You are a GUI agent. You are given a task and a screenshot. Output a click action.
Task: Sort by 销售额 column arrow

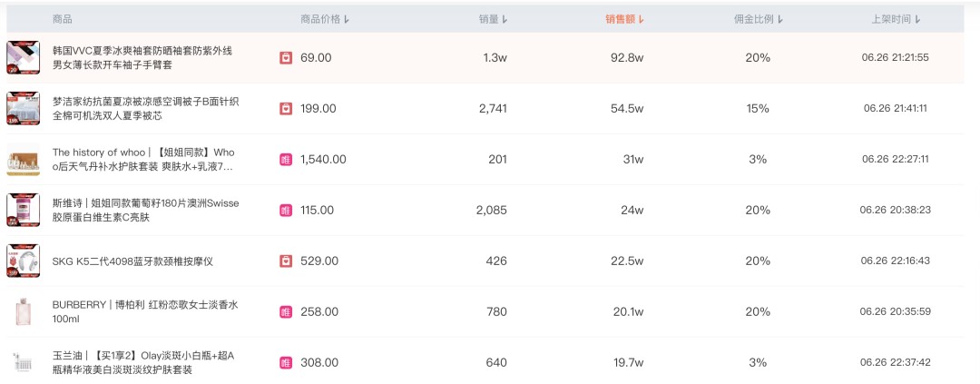point(642,19)
